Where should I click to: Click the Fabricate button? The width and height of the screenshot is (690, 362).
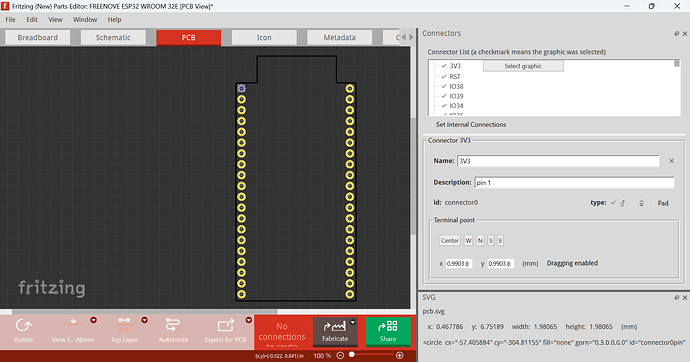(x=335, y=331)
